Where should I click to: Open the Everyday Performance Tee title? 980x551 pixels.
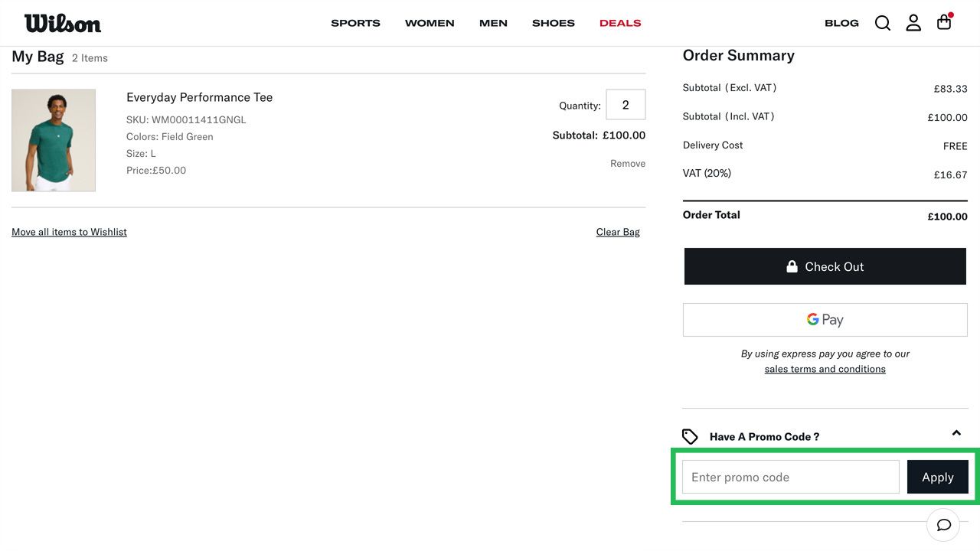[199, 97]
